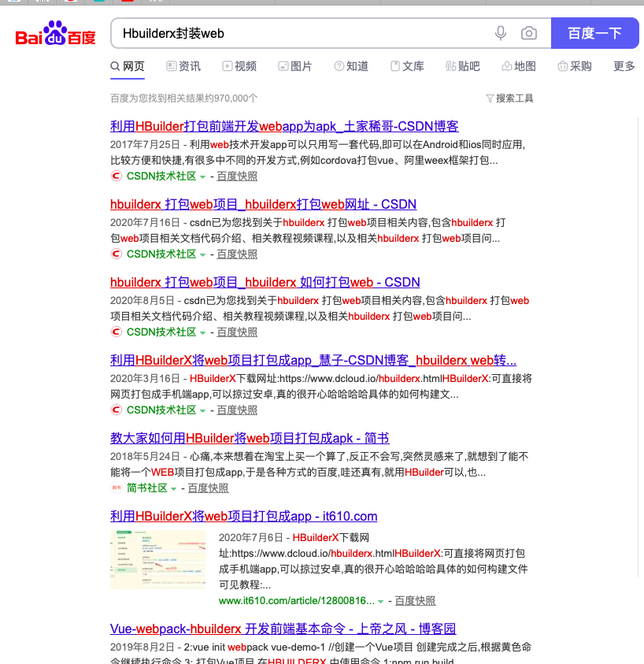Image resolution: width=644 pixels, height=664 pixels.
Task: Open 百度快照 for the it610.com result
Action: click(415, 600)
